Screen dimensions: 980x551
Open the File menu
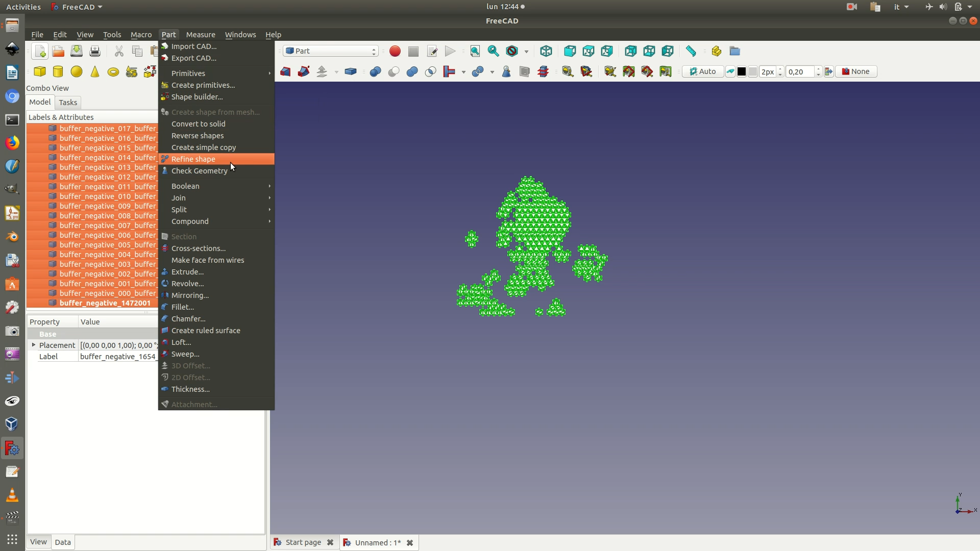[x=37, y=35]
